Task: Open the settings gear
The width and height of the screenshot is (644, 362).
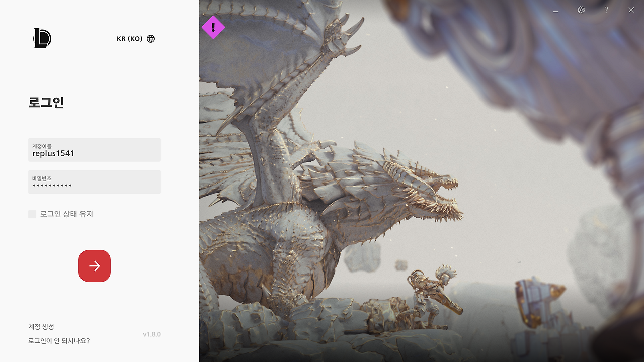Action: [x=581, y=10]
